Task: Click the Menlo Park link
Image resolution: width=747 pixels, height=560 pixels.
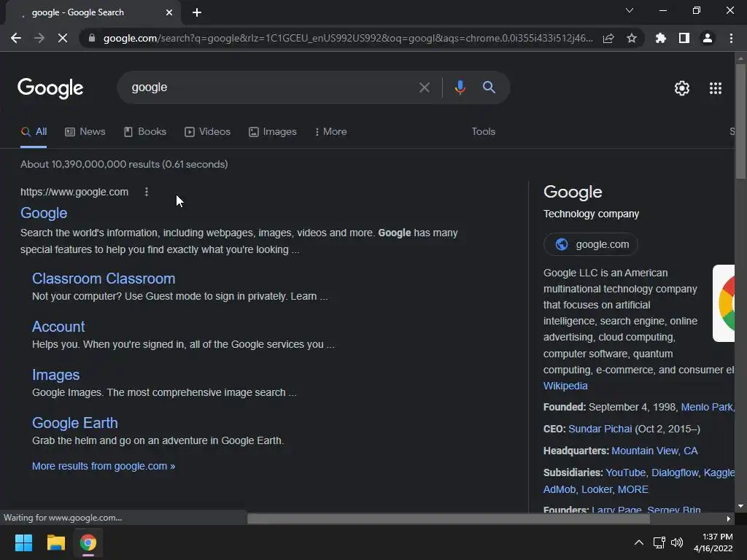Action: (708, 407)
